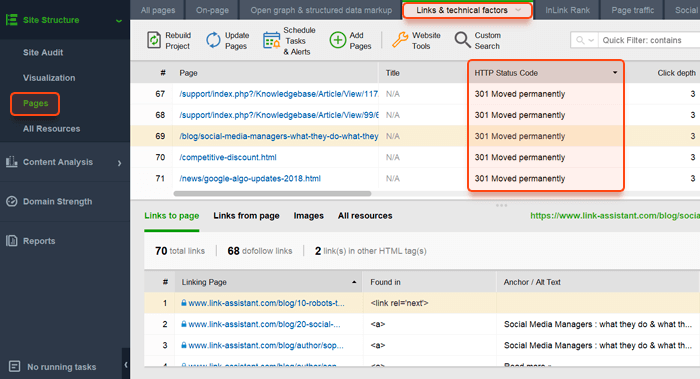The image size is (700, 379).
Task: Click the Site Structure icon in sidebar
Action: [x=11, y=20]
